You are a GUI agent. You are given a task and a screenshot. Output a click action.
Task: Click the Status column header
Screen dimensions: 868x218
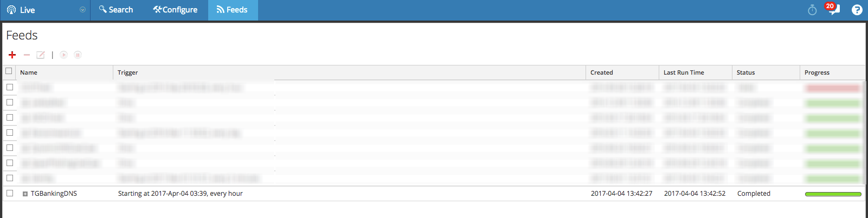pos(745,72)
